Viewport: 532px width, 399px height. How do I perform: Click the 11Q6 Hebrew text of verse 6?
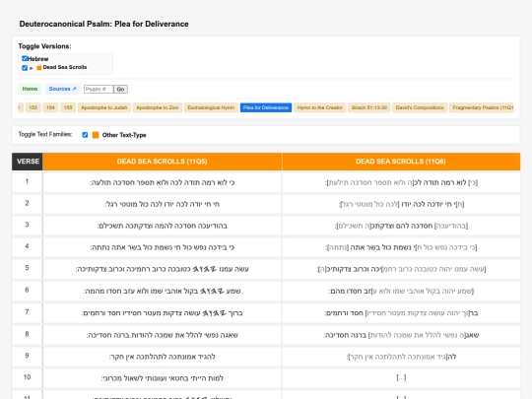[401, 292]
